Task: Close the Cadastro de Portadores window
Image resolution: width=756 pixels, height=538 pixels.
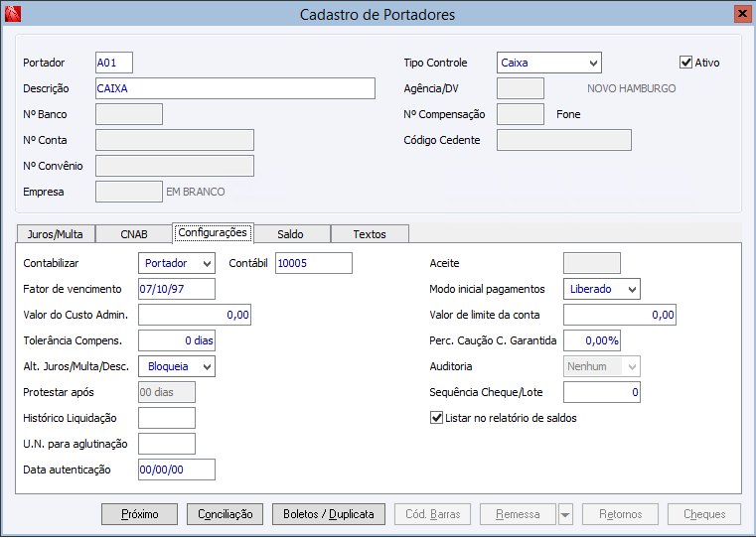Action: 741,14
